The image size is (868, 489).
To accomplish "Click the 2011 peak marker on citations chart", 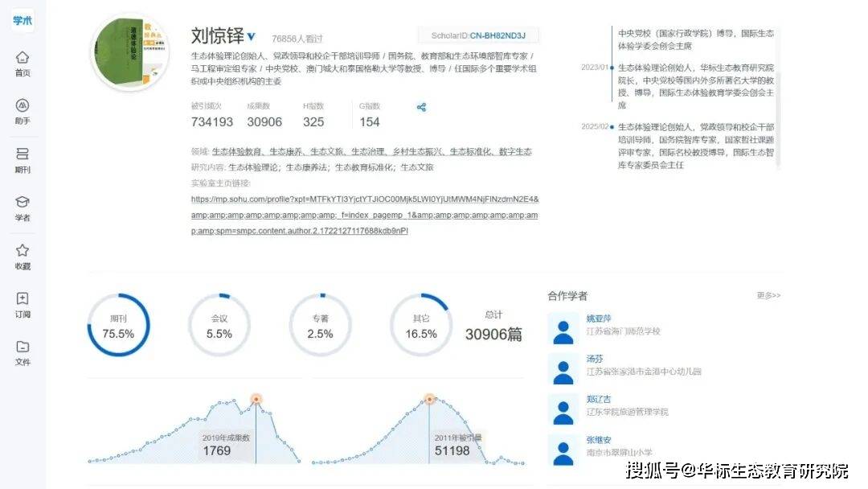I will pos(429,398).
